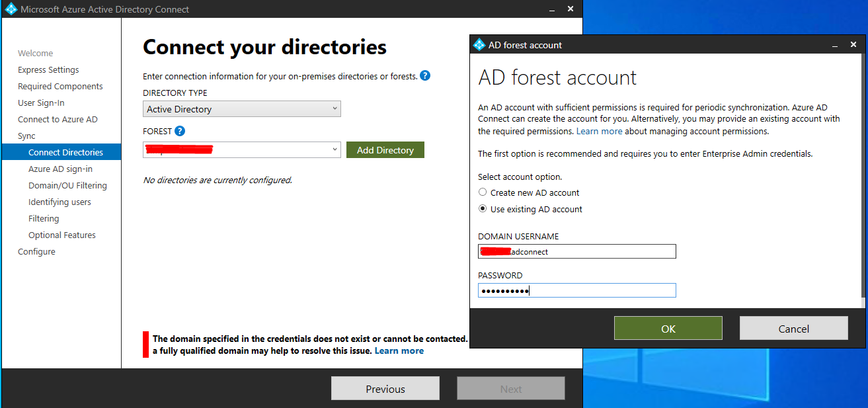This screenshot has width=868, height=408.
Task: Minimize the Azure AD Connect window
Action: [x=552, y=9]
